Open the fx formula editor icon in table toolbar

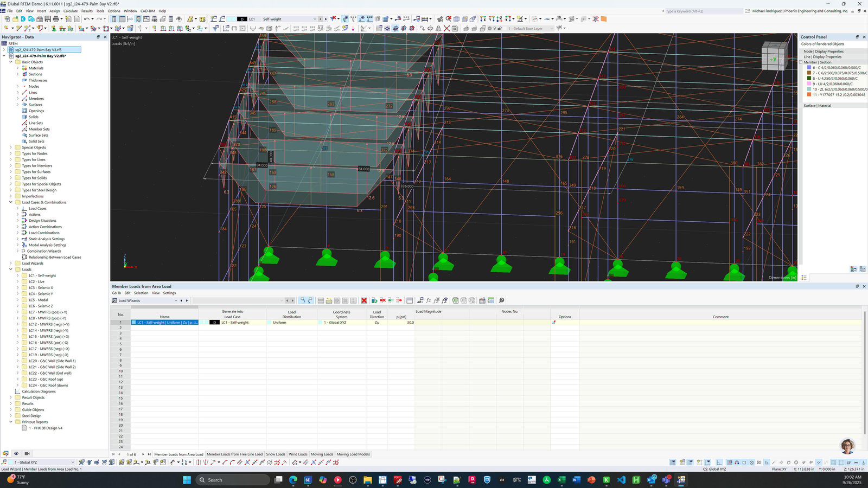click(x=429, y=300)
